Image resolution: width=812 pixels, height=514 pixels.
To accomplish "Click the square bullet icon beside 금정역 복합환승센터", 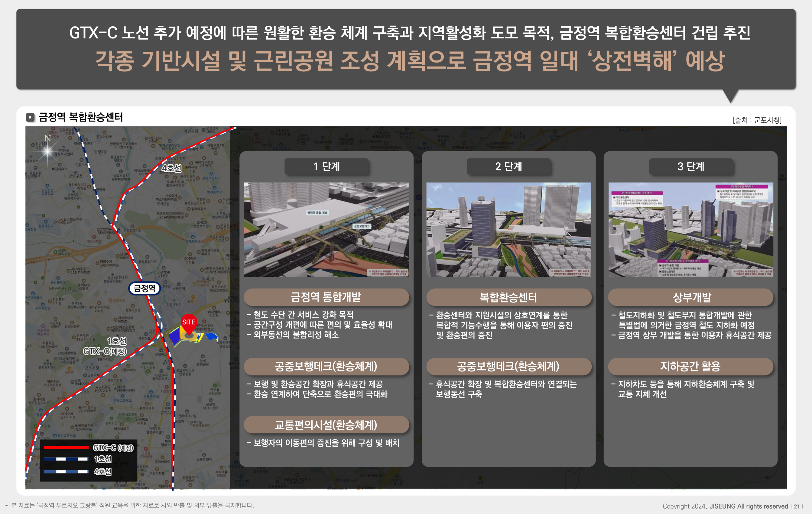I will click(x=30, y=117).
